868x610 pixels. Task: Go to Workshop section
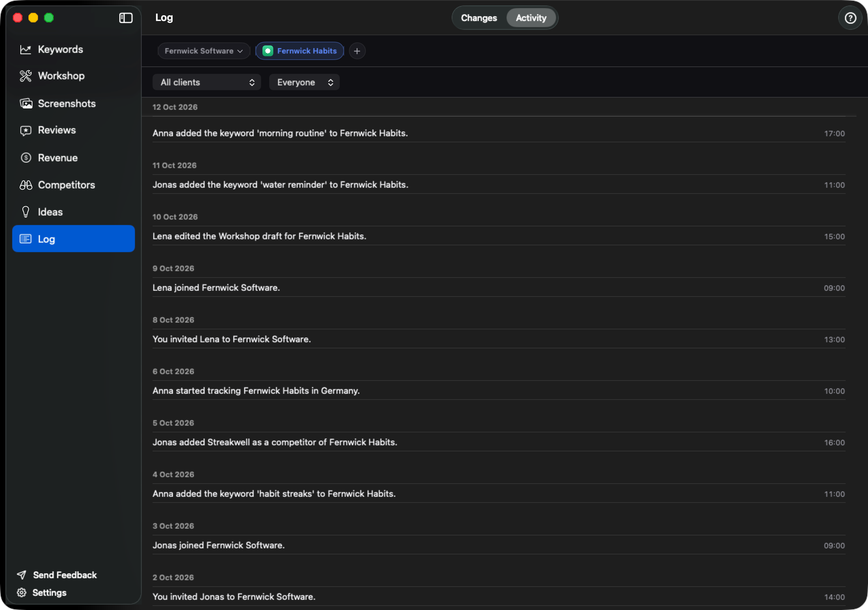pyautogui.click(x=73, y=76)
